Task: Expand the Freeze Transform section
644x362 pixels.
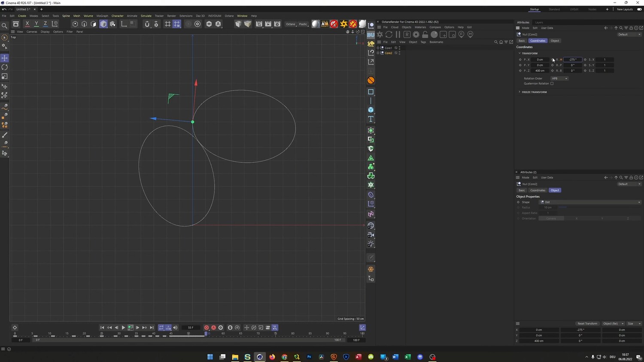Action: point(519,92)
